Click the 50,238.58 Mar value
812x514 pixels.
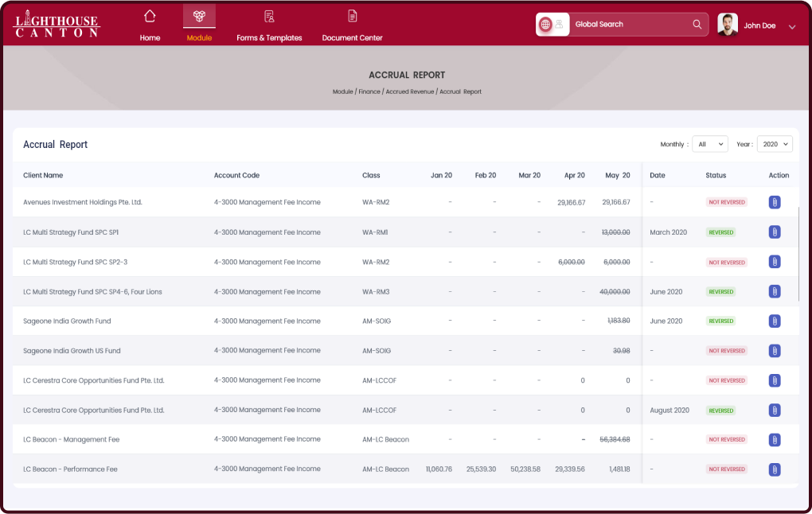pyautogui.click(x=525, y=469)
